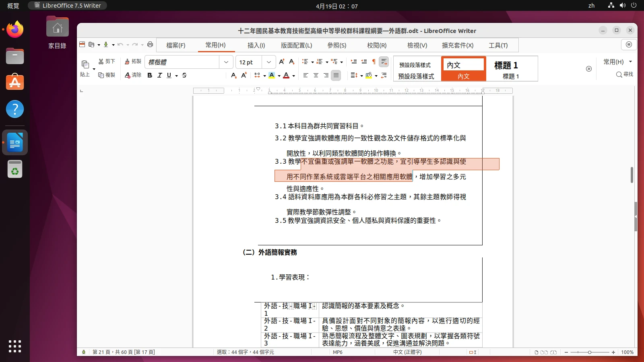644x362 pixels.
Task: Apply strikethrough with the S icon
Action: point(184,75)
